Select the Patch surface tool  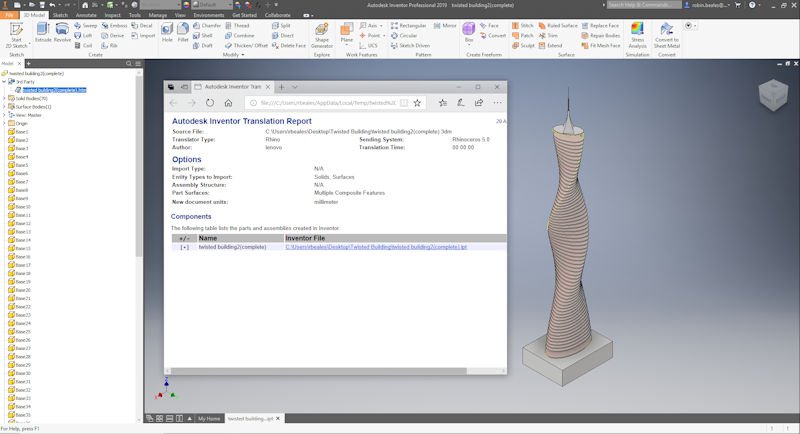tap(522, 36)
